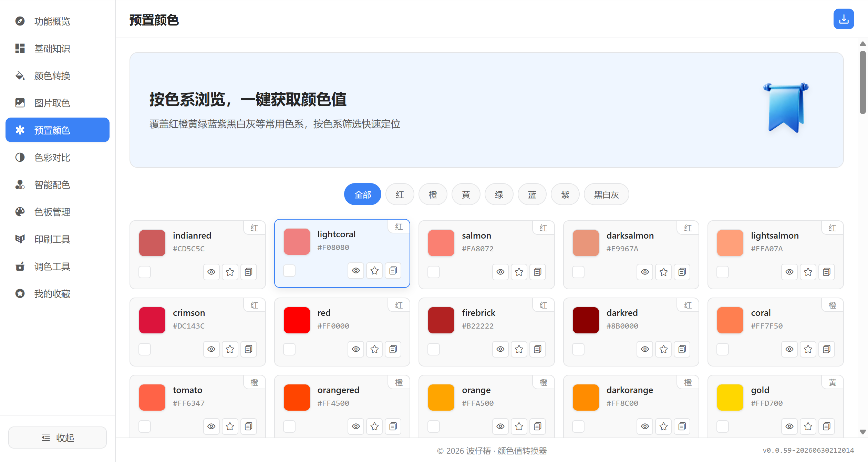868x462 pixels.
Task: Switch to the 黑白灰 filter tab
Action: click(x=606, y=194)
